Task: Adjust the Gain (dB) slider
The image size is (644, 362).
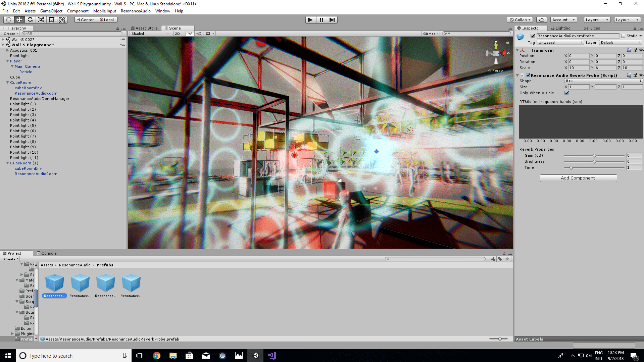Action: (594, 156)
